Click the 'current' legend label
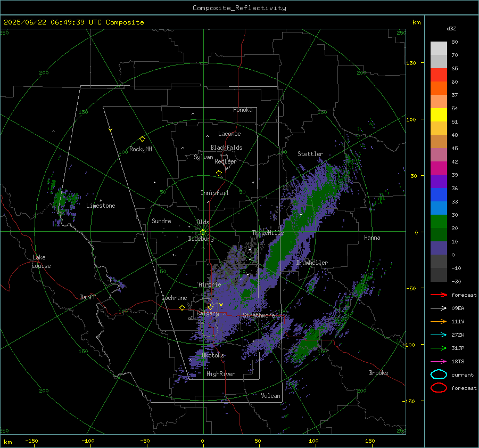 (463, 375)
